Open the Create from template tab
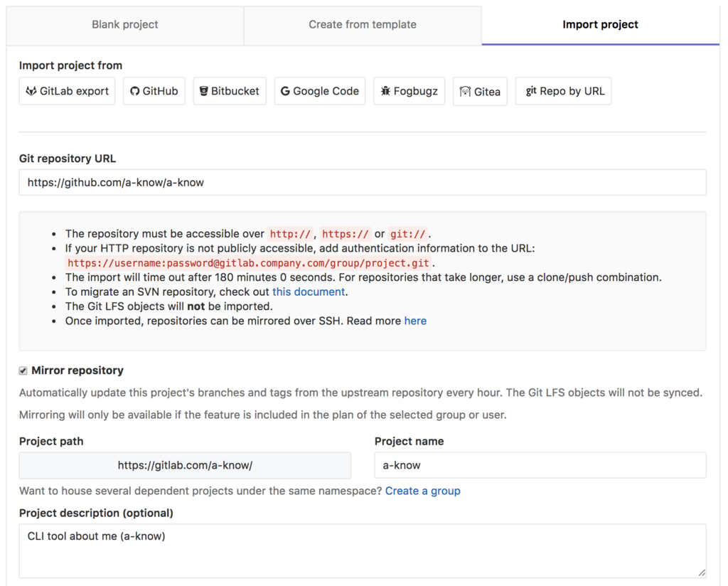Image resolution: width=728 pixels, height=586 pixels. (x=363, y=24)
